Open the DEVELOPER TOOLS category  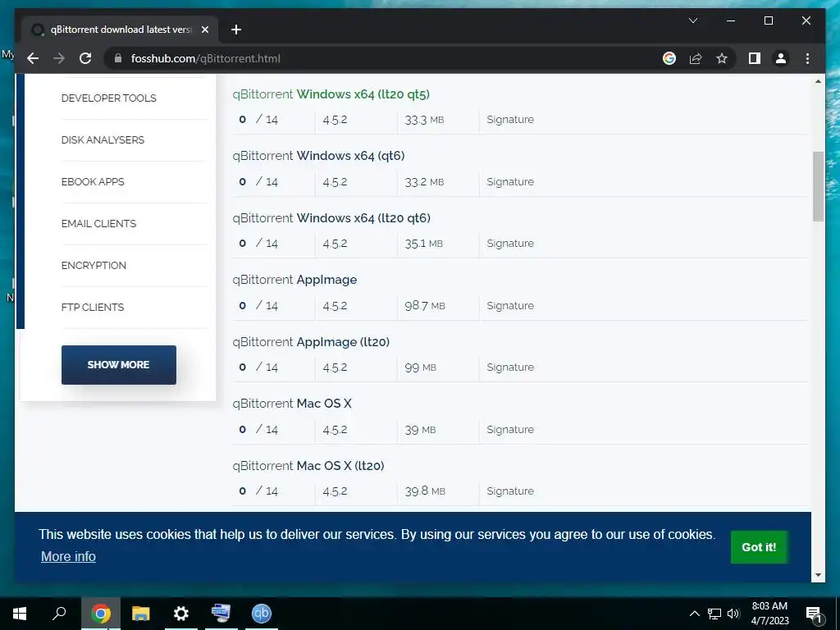click(x=109, y=98)
